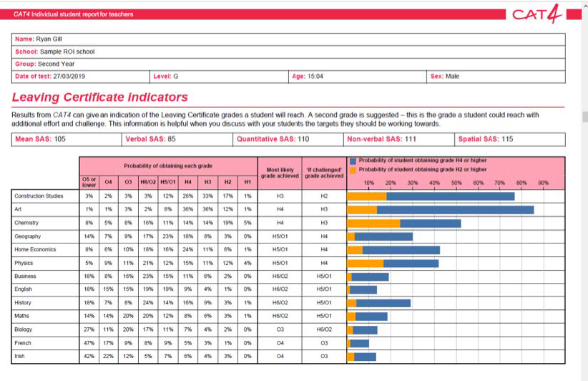Click the red CAT4 Individual student report banner
Screen dimensions: 588x381
click(x=253, y=14)
